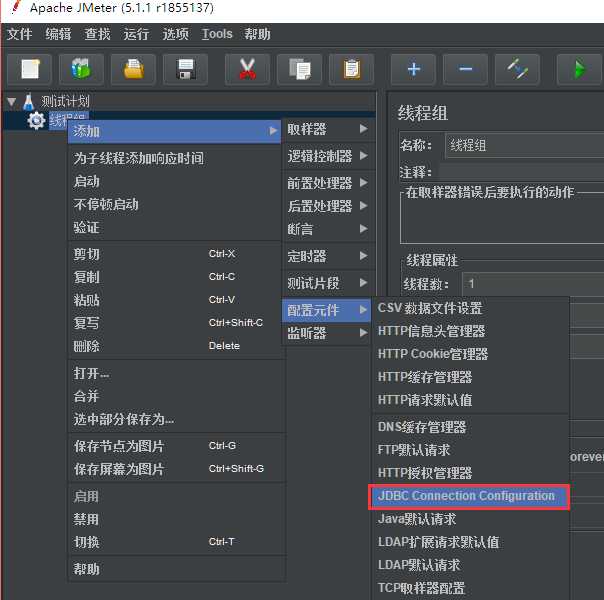Select LDAP扩展请求默认值 config element
This screenshot has height=600, width=604.
point(471,542)
